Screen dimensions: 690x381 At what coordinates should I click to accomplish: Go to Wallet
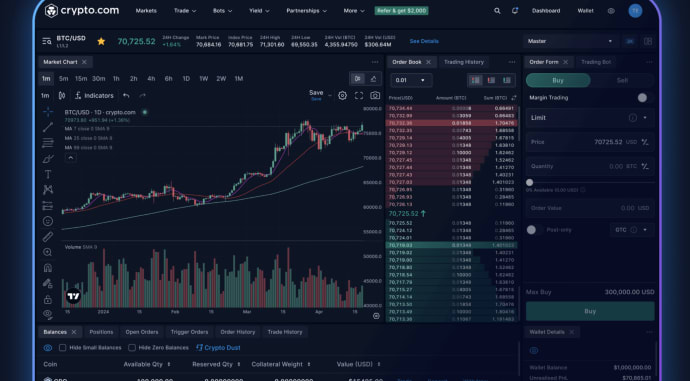coord(585,11)
